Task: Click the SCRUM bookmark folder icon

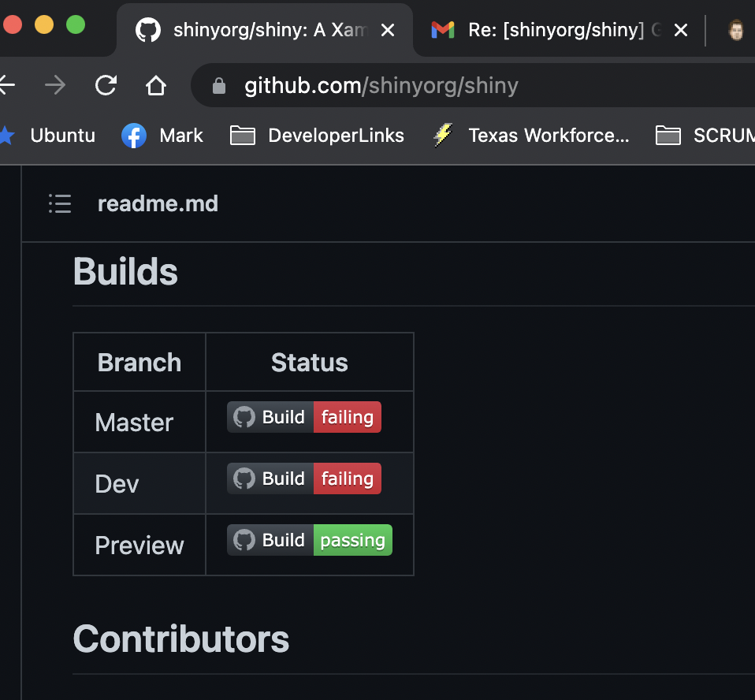Action: tap(668, 136)
